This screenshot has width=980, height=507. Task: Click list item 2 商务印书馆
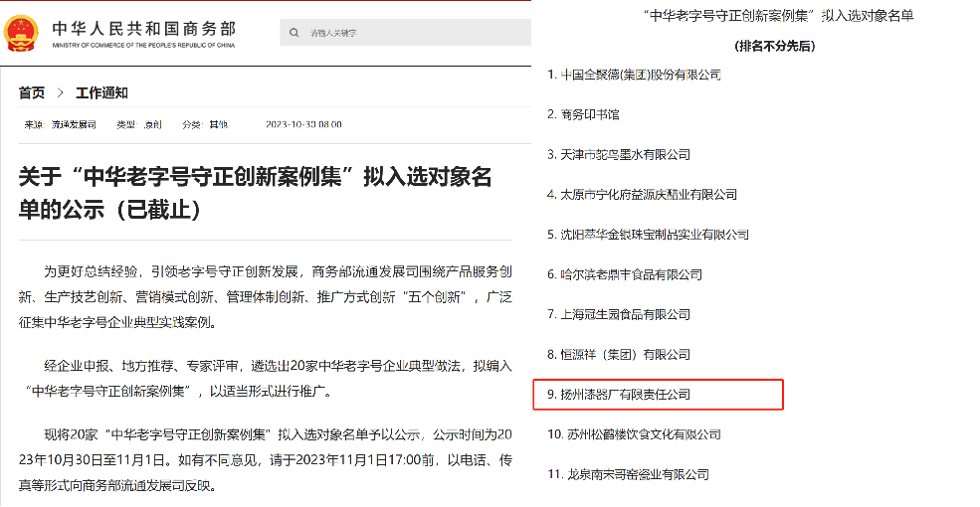[x=583, y=115]
